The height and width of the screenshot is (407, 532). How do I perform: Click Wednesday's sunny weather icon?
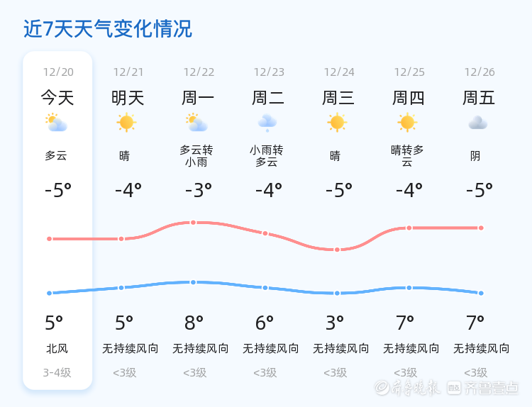337,123
